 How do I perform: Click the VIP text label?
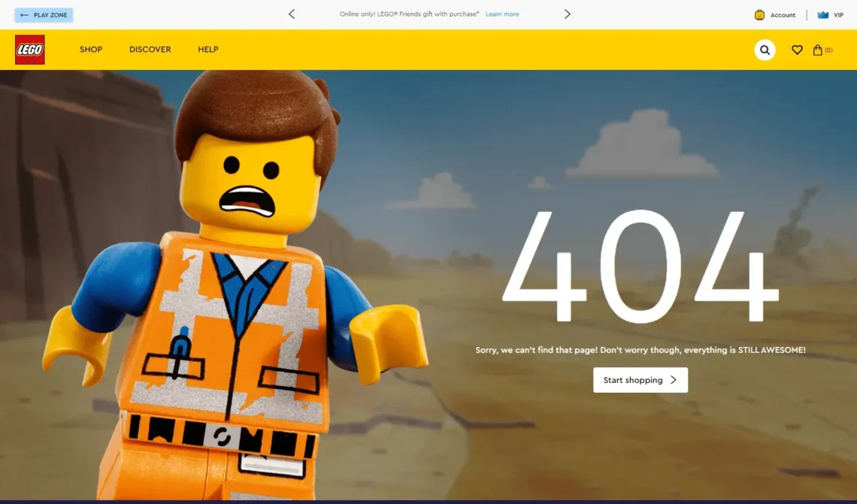[838, 14]
